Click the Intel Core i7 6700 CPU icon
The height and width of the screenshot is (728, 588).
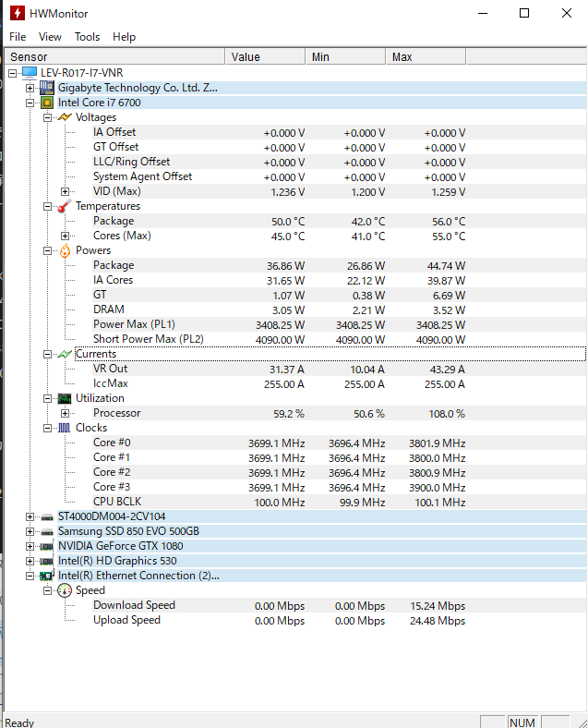[x=47, y=103]
